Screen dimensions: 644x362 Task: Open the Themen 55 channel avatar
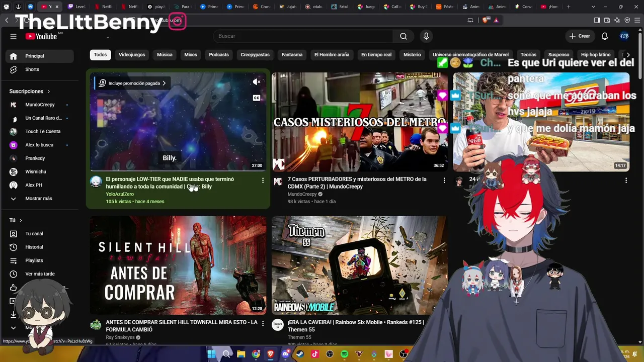point(277,325)
